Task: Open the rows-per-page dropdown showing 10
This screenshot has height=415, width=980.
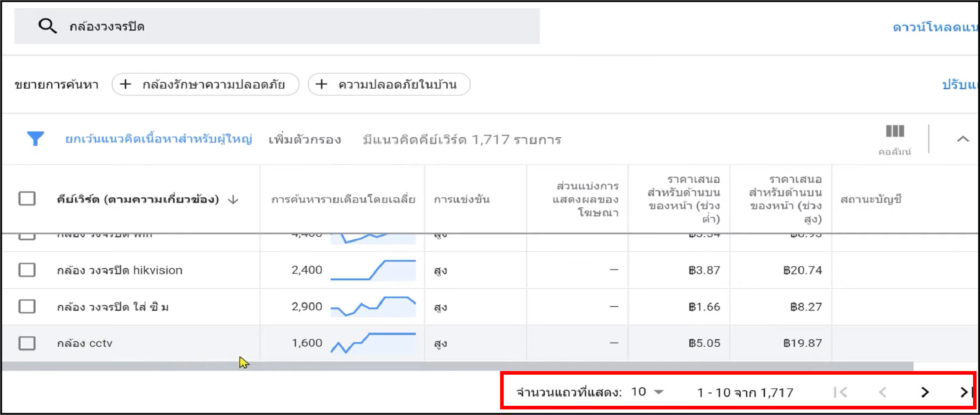Action: (647, 392)
